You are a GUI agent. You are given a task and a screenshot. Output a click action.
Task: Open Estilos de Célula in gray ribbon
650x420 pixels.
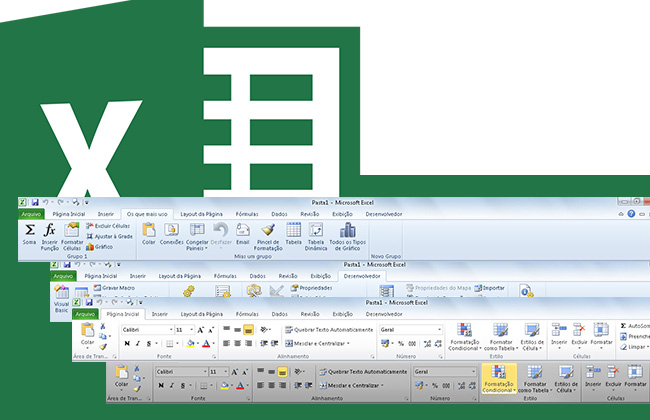566,378
